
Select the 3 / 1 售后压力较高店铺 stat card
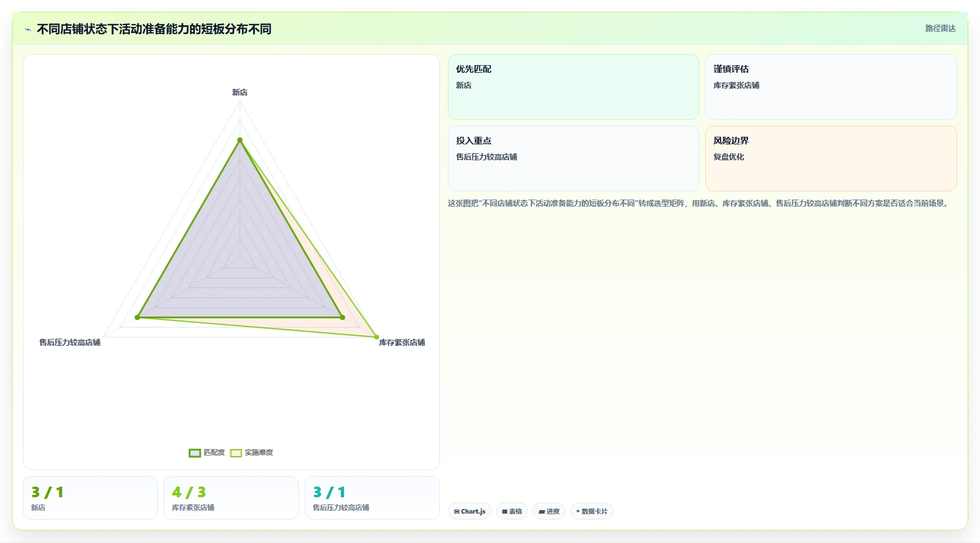(x=372, y=498)
